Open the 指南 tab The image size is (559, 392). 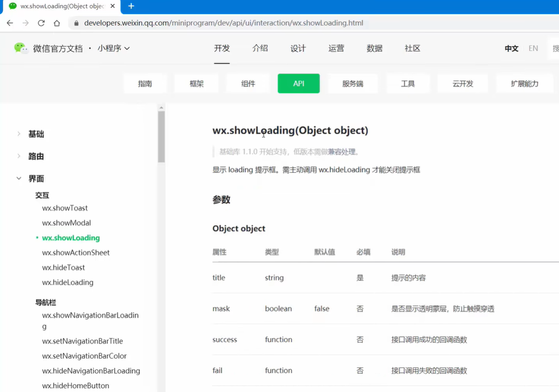pos(145,84)
